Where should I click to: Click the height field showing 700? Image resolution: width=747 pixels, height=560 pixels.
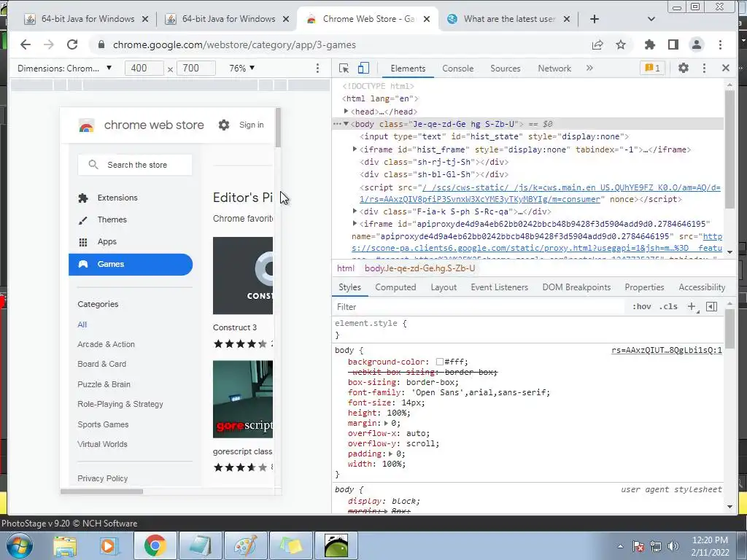pos(196,68)
